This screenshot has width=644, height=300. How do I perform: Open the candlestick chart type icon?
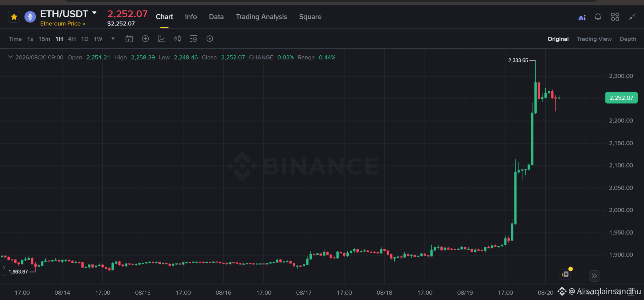pyautogui.click(x=178, y=39)
